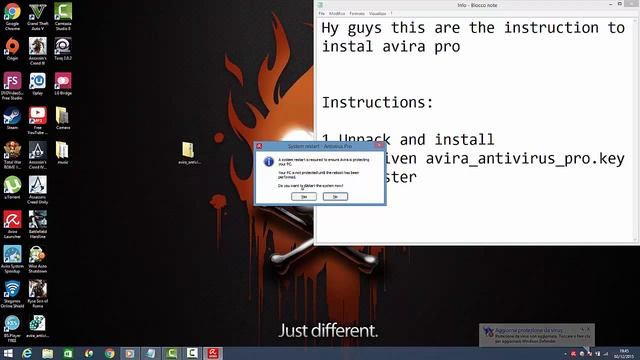
Task: Launch Assassin's Creed III desktop shortcut
Action: [38, 51]
